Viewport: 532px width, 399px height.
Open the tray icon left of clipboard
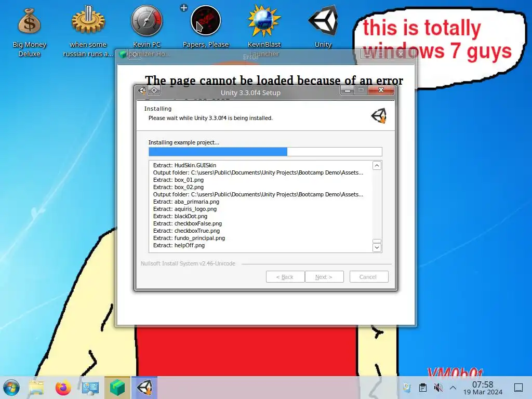coord(407,388)
